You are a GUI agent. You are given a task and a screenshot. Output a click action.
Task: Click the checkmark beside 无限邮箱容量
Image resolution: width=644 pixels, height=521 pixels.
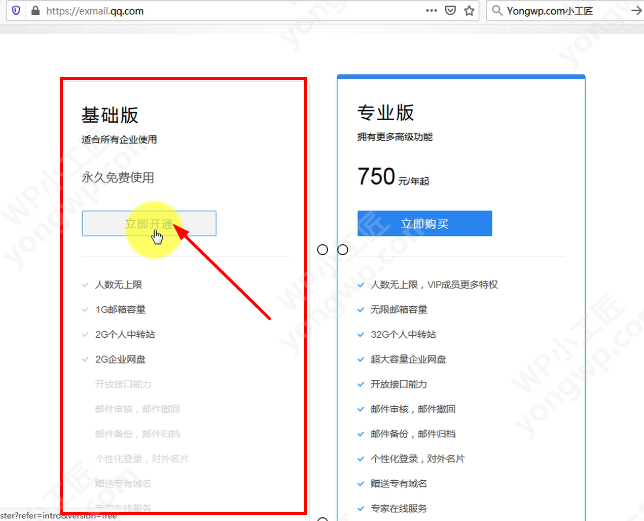click(x=361, y=309)
